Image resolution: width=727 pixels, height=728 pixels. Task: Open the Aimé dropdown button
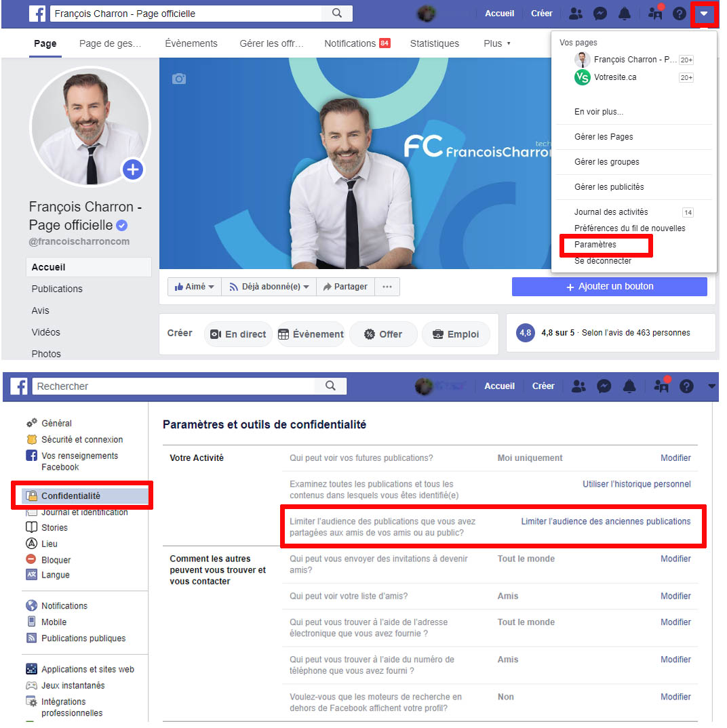click(194, 287)
